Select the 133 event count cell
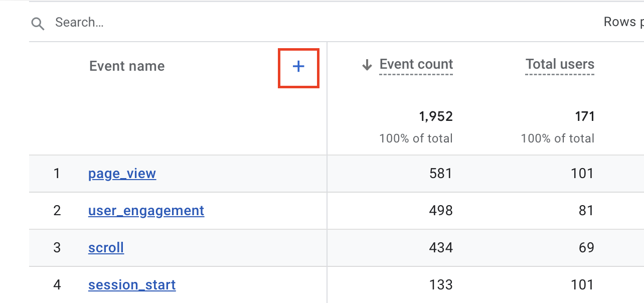 click(441, 285)
